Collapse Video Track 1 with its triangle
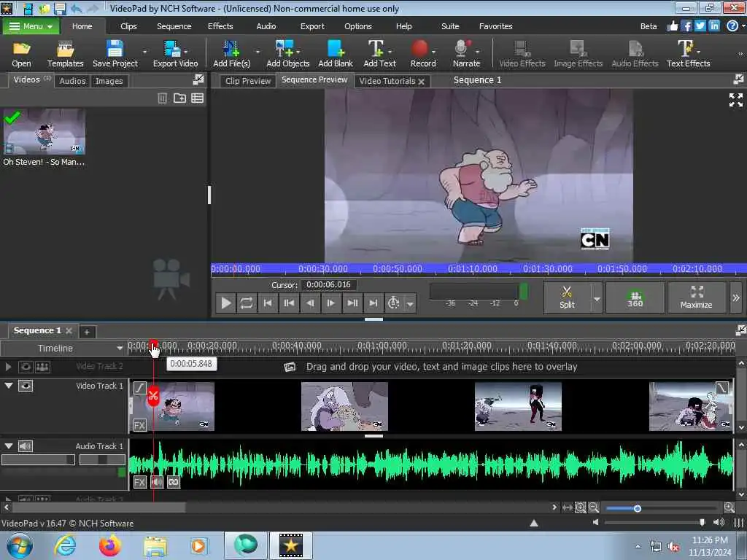The width and height of the screenshot is (747, 560). [x=9, y=385]
